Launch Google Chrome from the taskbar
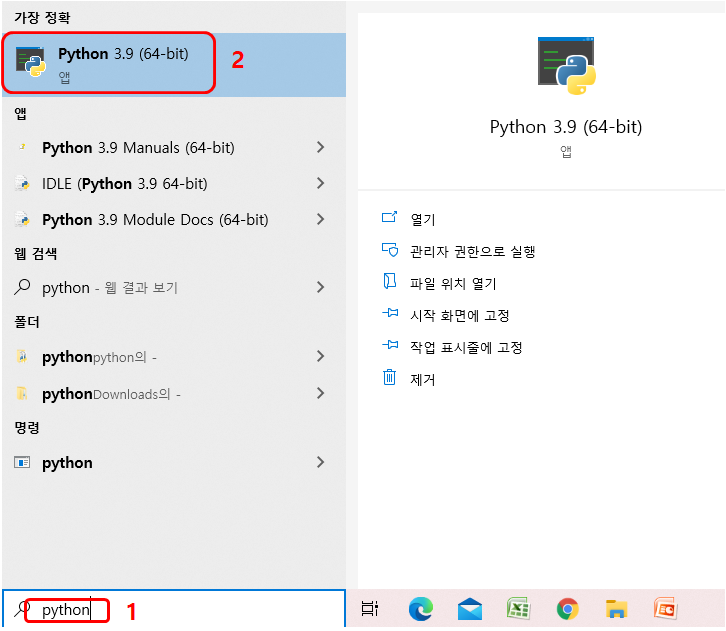The width and height of the screenshot is (726, 631). click(568, 609)
